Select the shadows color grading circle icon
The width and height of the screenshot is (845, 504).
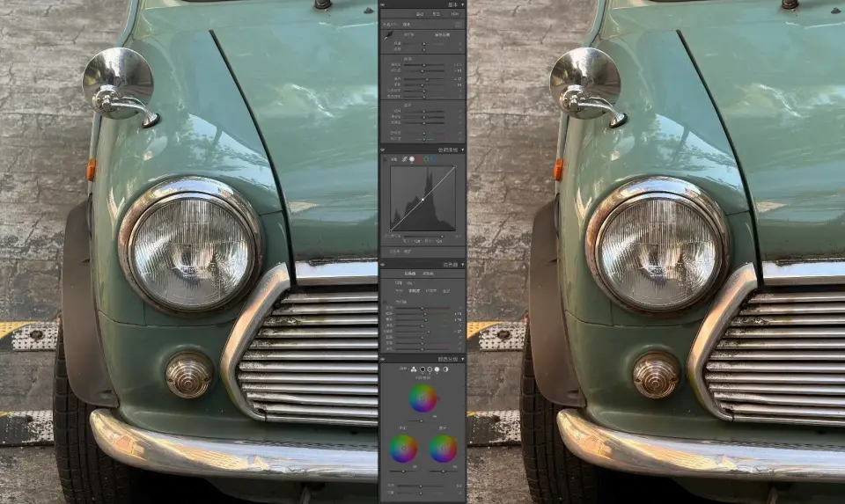pyautogui.click(x=422, y=369)
